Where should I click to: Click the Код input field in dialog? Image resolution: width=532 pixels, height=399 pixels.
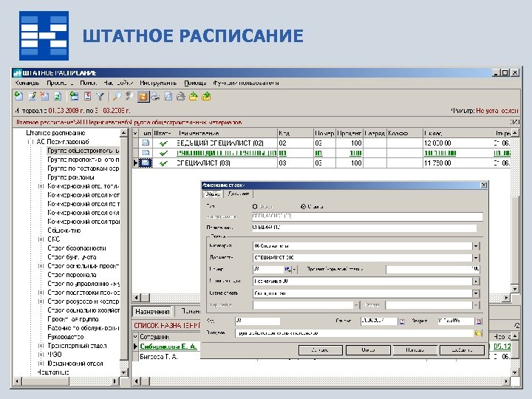click(x=257, y=321)
